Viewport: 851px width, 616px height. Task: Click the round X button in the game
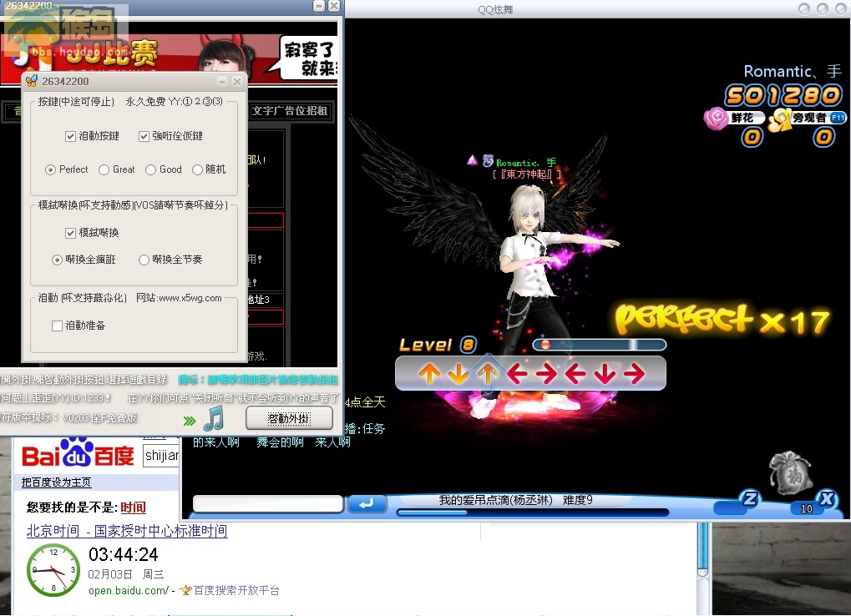tap(827, 498)
